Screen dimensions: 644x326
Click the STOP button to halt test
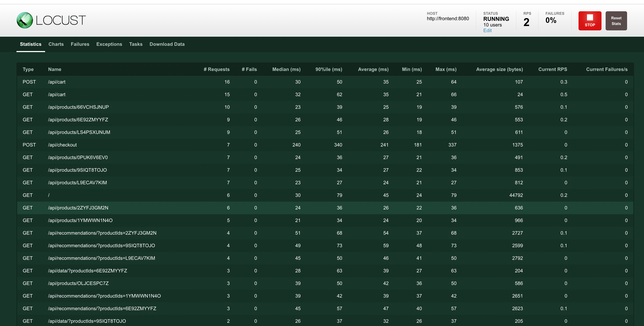[x=590, y=20]
